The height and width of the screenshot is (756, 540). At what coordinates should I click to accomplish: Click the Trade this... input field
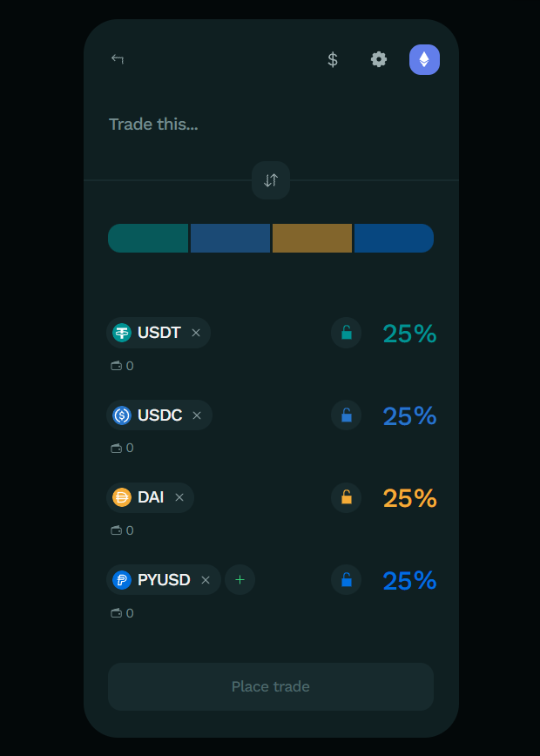pyautogui.click(x=271, y=125)
